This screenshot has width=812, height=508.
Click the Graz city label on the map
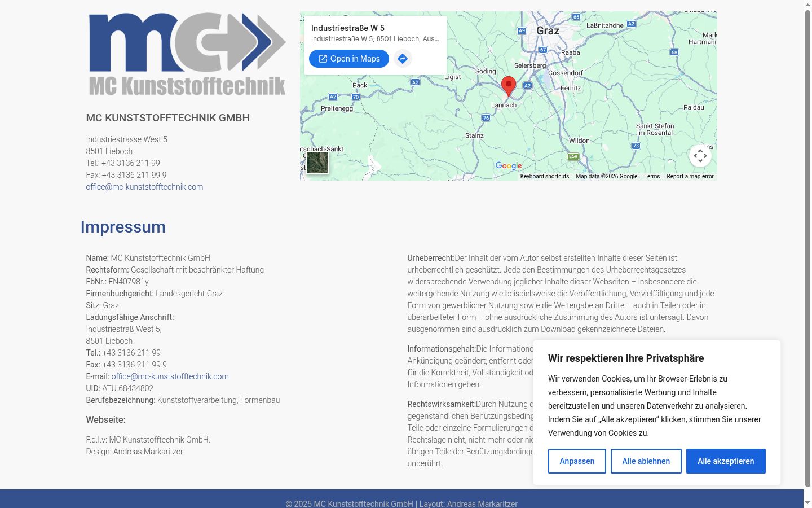click(548, 30)
